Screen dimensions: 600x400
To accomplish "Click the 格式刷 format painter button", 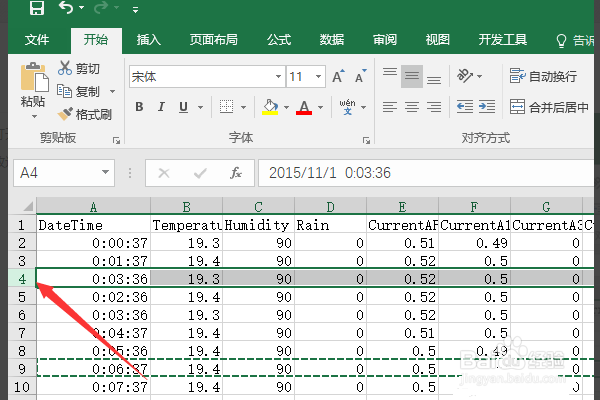I will (84, 114).
